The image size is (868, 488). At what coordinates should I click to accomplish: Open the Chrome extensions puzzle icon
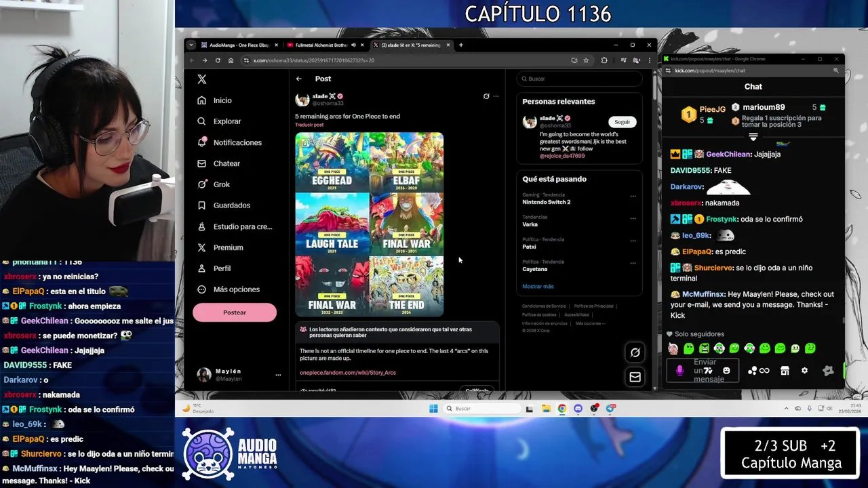click(x=604, y=60)
